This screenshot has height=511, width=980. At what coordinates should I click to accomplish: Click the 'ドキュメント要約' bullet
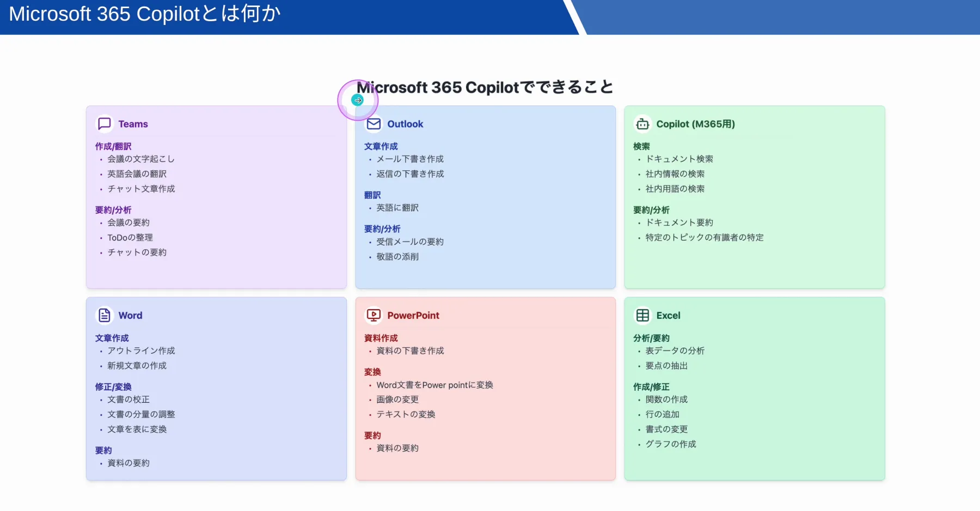tap(679, 223)
